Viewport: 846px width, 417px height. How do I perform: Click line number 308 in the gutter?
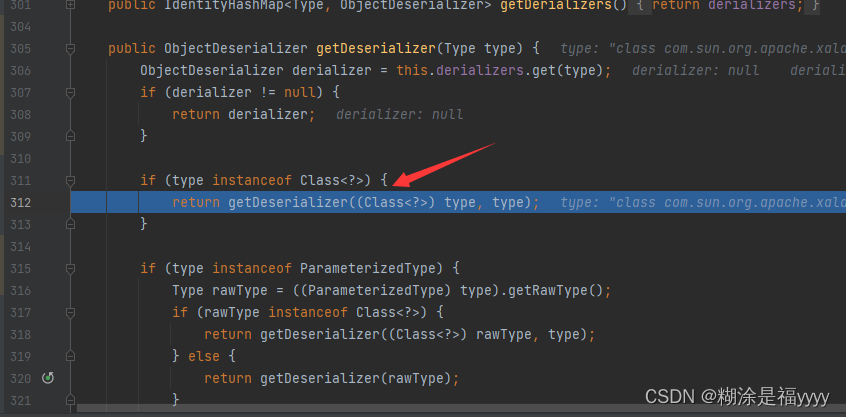pyautogui.click(x=19, y=114)
